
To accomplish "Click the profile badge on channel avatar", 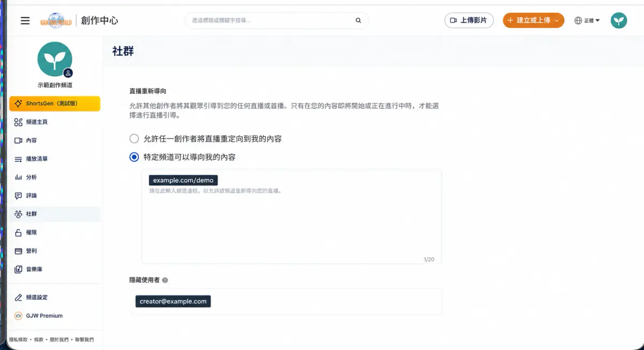I will pos(68,73).
